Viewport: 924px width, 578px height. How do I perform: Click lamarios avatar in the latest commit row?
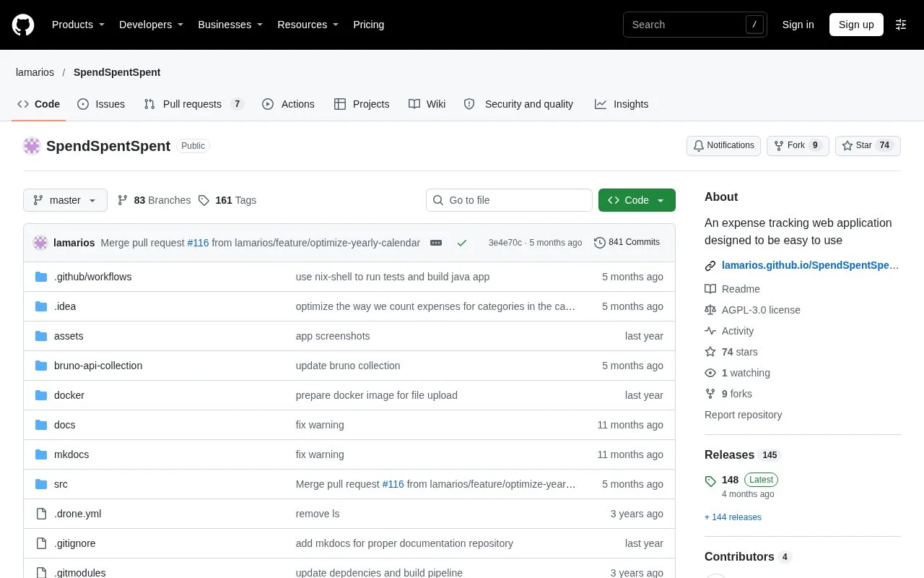pyautogui.click(x=40, y=243)
